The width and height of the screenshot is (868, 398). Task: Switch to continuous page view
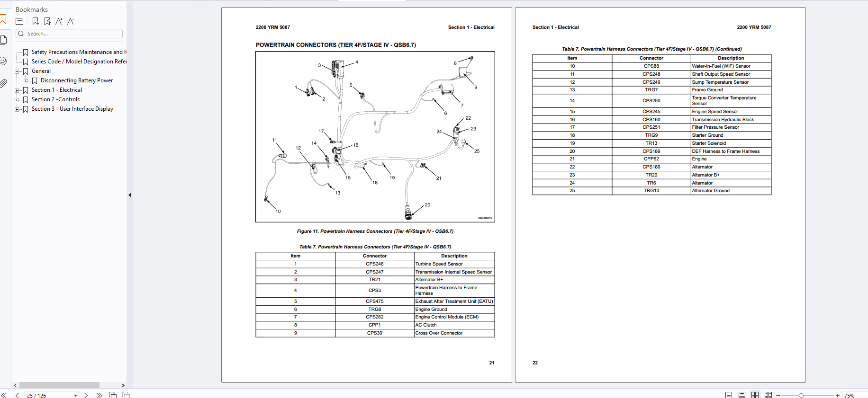point(742,395)
